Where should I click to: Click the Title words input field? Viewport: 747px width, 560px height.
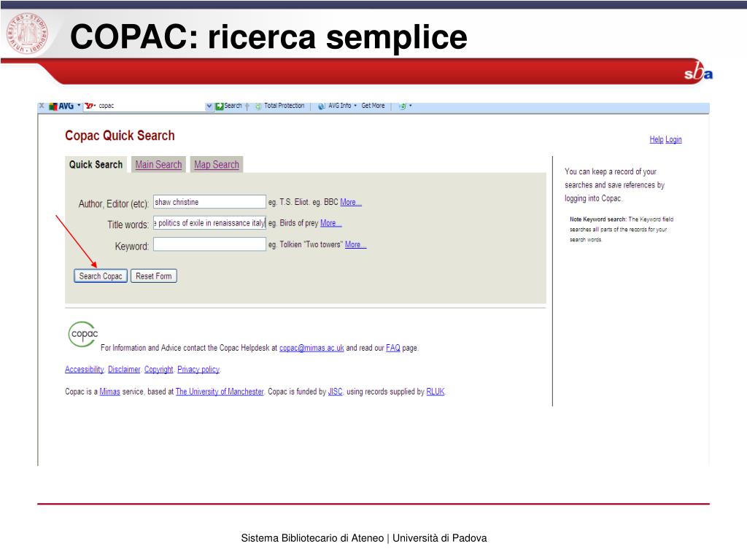[209, 223]
